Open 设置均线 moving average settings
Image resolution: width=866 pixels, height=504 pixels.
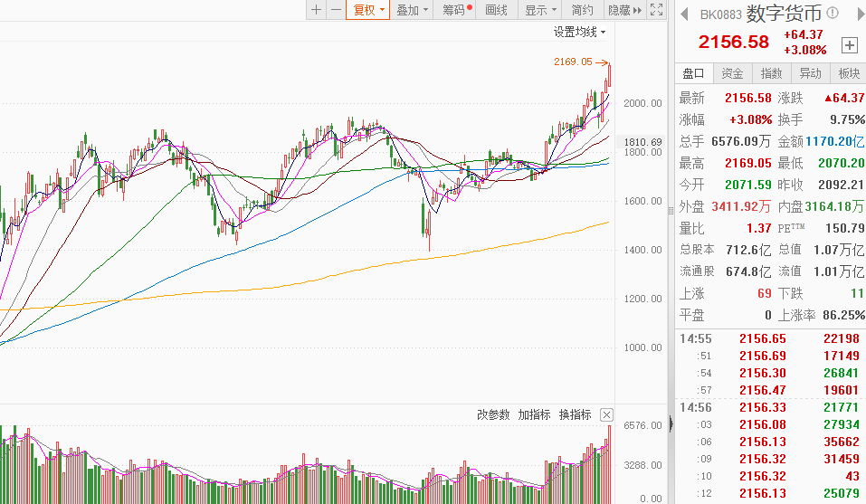coord(579,32)
